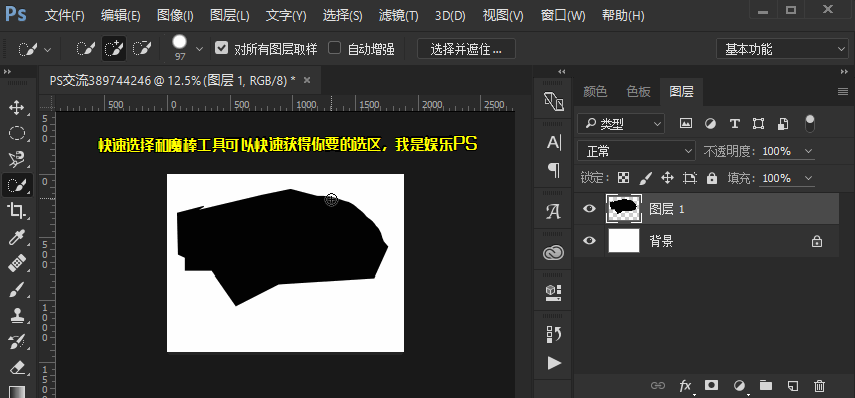Open the 文件(F) menu
Viewport: 855px width, 398px height.
(65, 15)
